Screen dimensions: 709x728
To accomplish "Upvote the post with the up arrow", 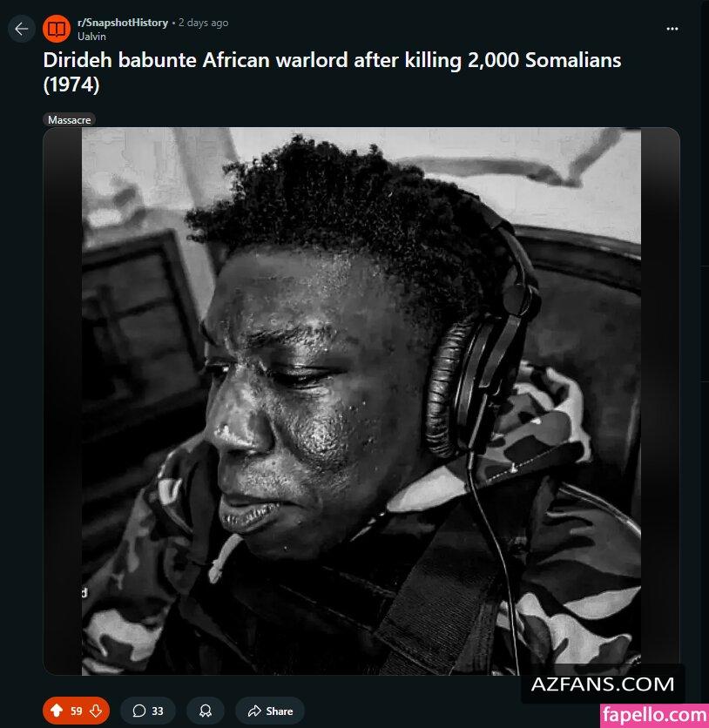I will pos(57,711).
